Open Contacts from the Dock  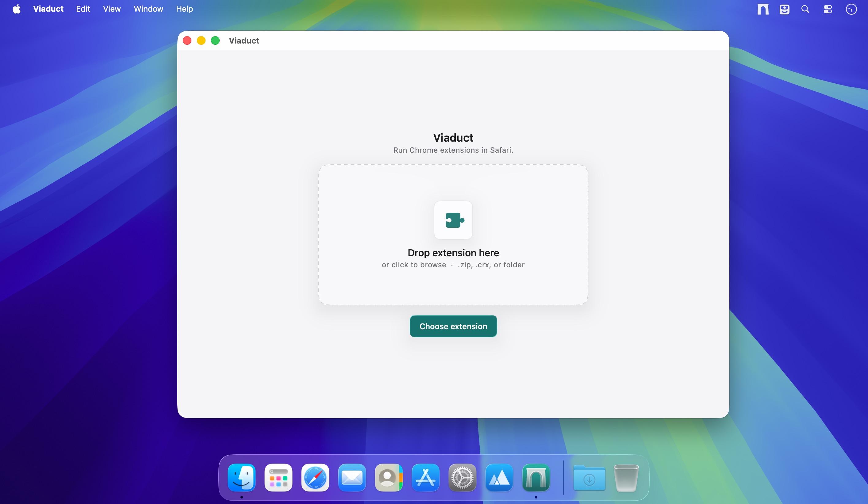pyautogui.click(x=389, y=478)
